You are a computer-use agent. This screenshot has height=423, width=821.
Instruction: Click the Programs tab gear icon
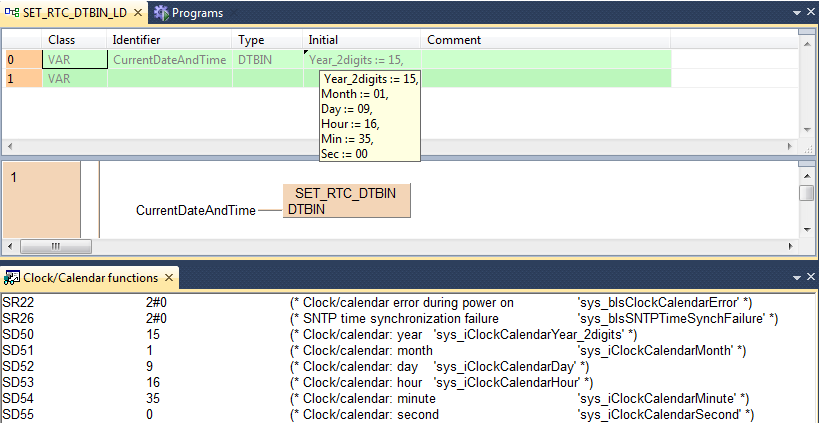161,13
